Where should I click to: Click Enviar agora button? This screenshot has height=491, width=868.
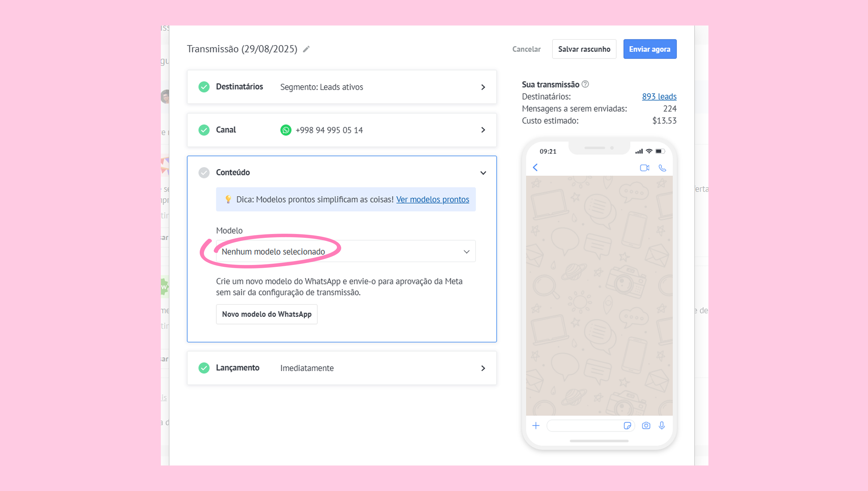(x=650, y=49)
